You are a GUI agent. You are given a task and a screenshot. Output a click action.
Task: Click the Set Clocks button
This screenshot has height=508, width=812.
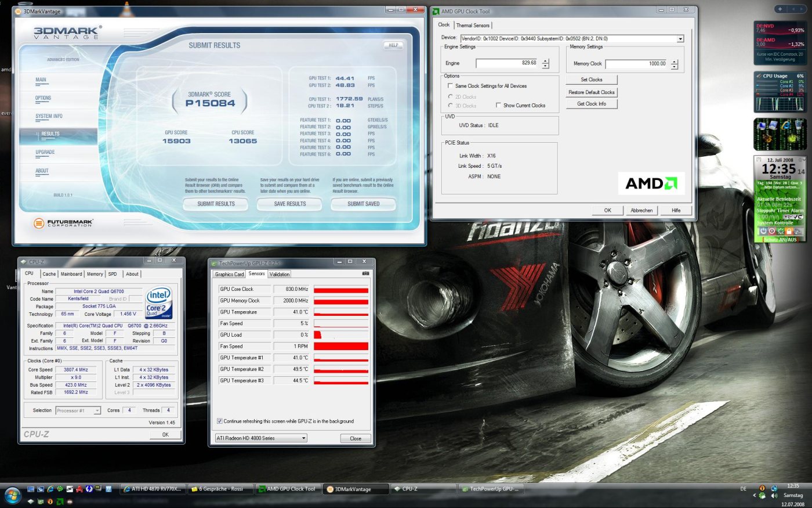pos(592,80)
